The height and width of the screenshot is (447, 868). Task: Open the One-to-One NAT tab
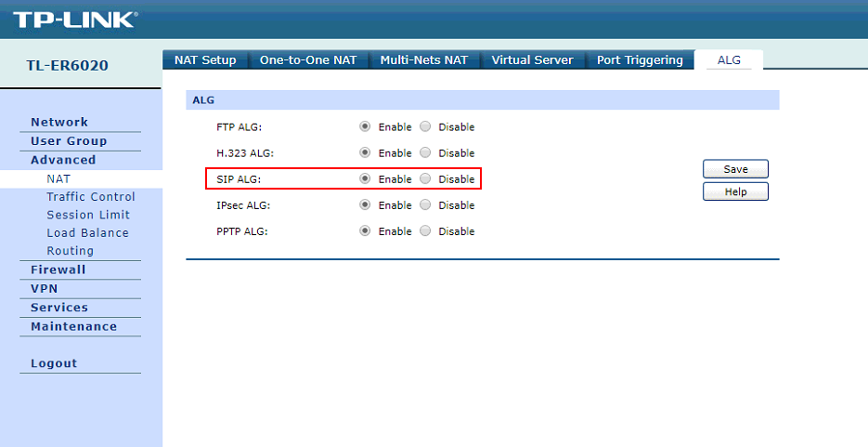click(x=308, y=60)
